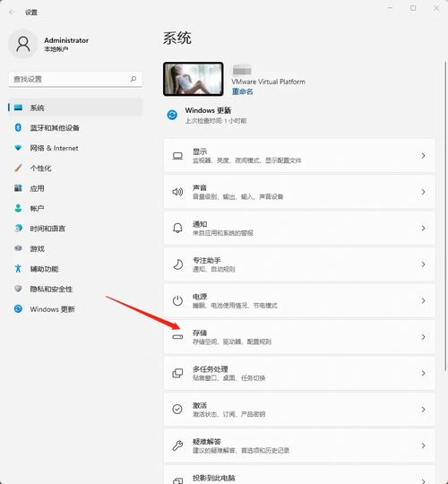Click the 多任务处理 windows icon
The height and width of the screenshot is (484, 448).
pyautogui.click(x=177, y=373)
